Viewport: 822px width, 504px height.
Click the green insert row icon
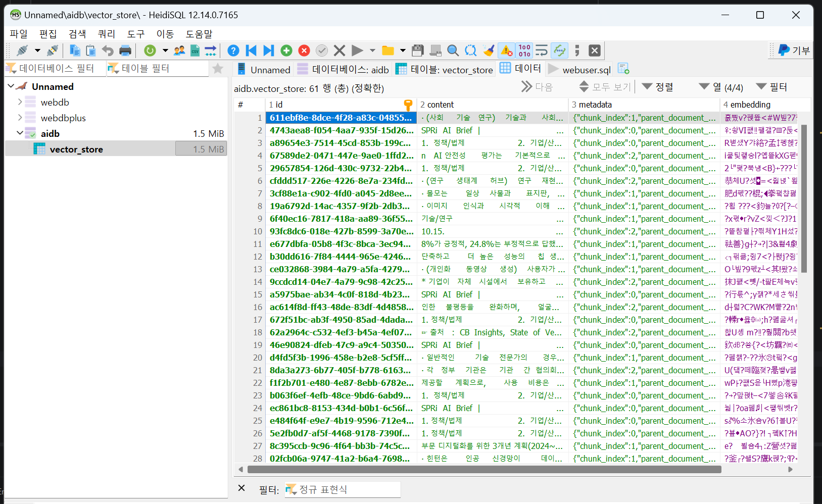pos(286,51)
